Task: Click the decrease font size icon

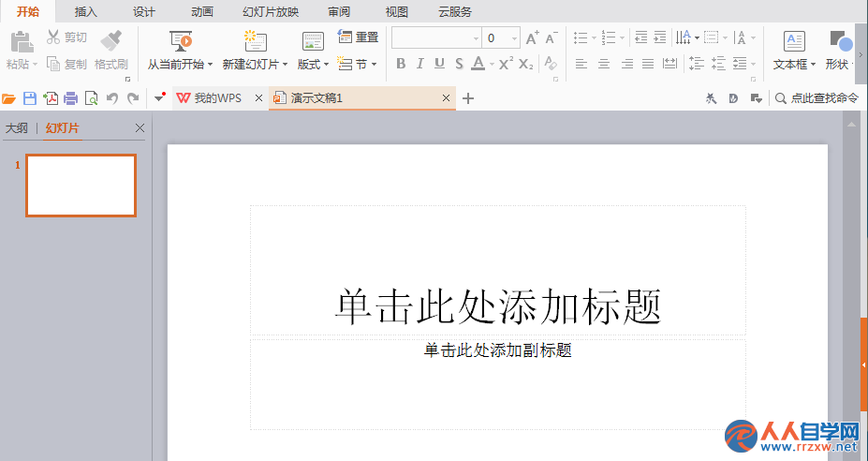Action: click(x=551, y=37)
